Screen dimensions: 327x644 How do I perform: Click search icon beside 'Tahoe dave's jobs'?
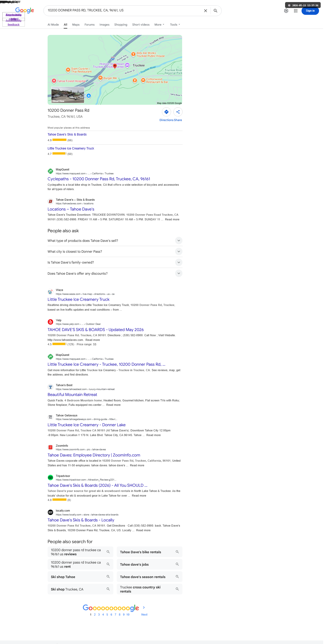pos(177,564)
